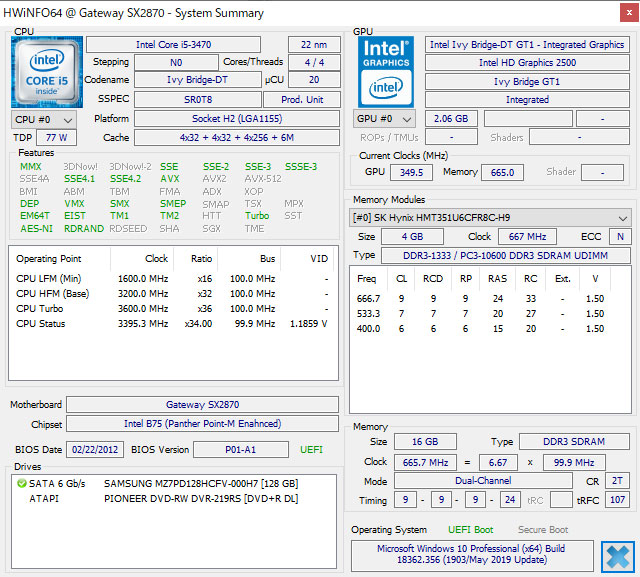
Task: Click the ECC N field
Action: (x=620, y=236)
